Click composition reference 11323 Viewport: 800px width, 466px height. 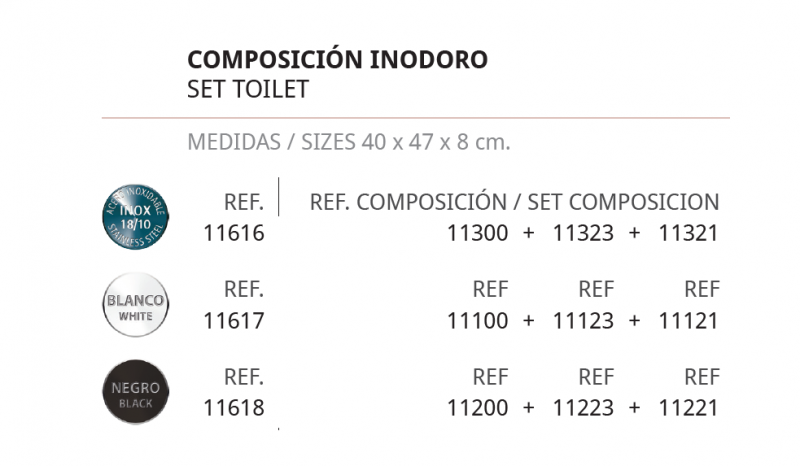point(583,233)
